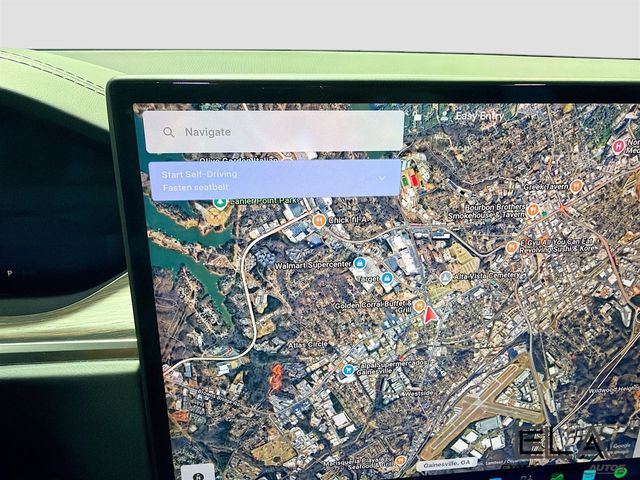Select the Greek Tavern restaurant pin
This screenshot has height=480, width=640.
click(x=576, y=187)
